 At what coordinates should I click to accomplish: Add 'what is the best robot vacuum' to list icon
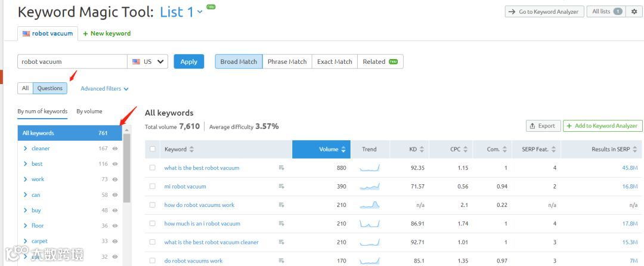point(281,168)
